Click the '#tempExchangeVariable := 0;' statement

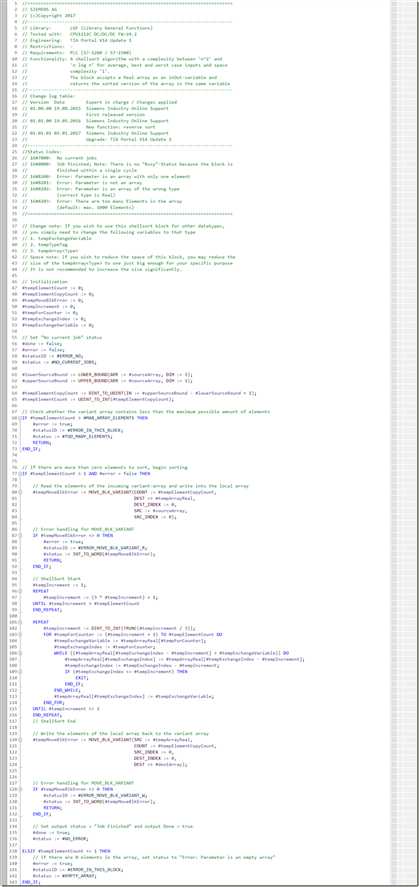tap(58, 325)
